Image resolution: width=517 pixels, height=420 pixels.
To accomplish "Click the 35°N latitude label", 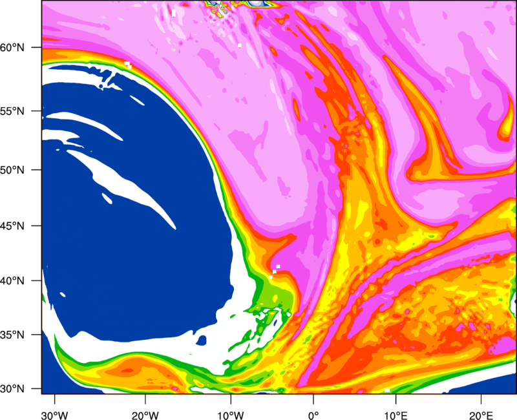I will (12, 335).
